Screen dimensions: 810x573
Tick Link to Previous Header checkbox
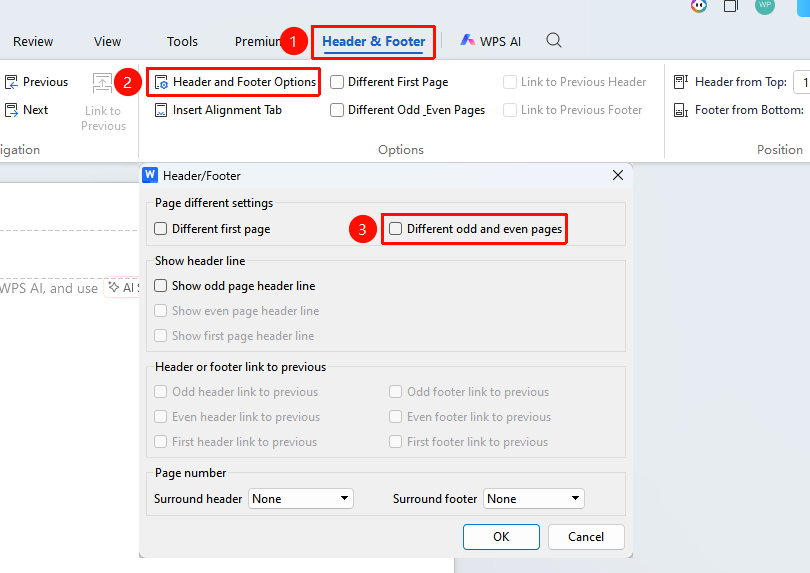510,82
